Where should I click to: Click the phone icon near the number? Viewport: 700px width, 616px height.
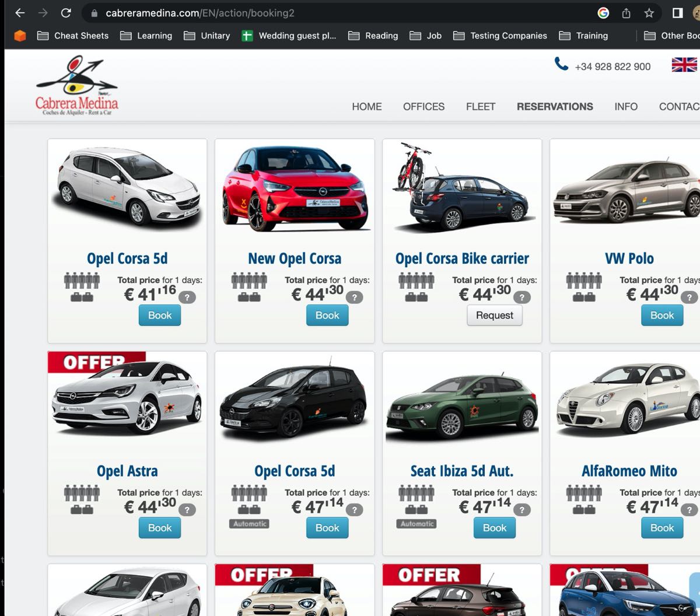point(561,64)
